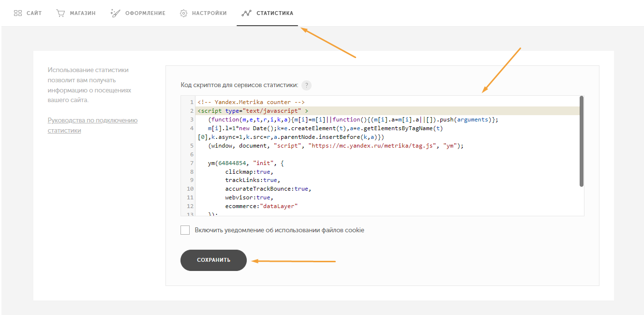
Task: Click the (function(m,e,t,r,i,k,a) code line
Action: tap(353, 120)
